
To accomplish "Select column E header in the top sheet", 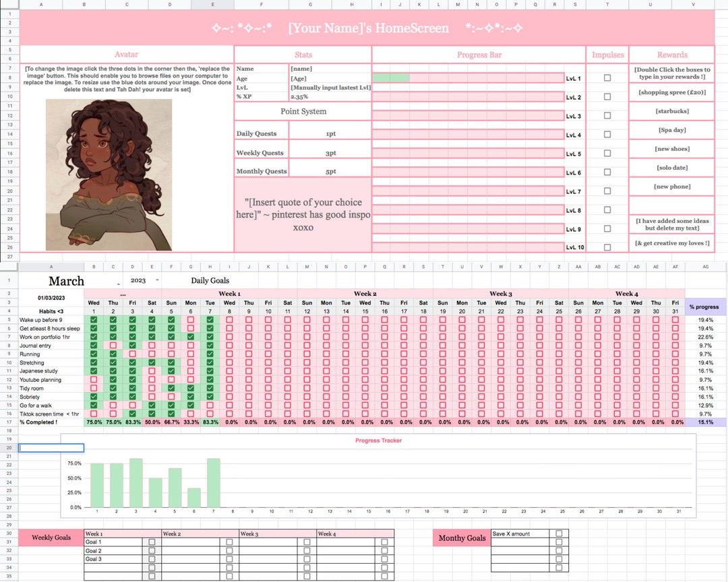I will (x=212, y=4).
